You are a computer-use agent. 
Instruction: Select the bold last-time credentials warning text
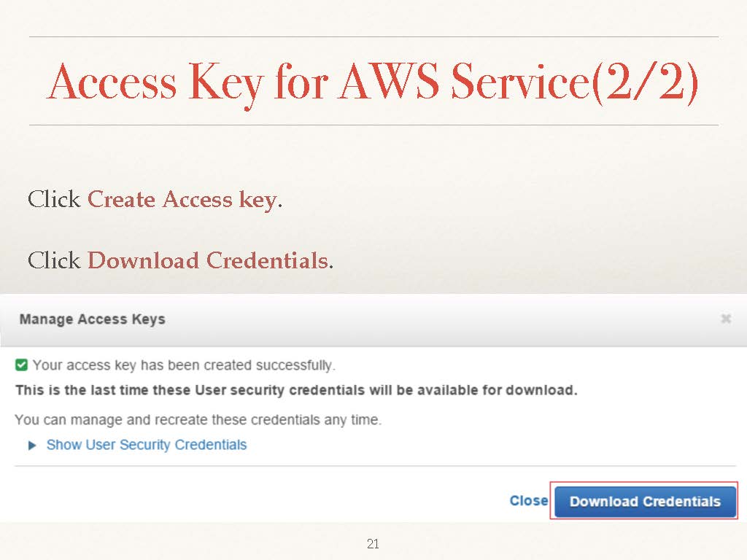[296, 390]
